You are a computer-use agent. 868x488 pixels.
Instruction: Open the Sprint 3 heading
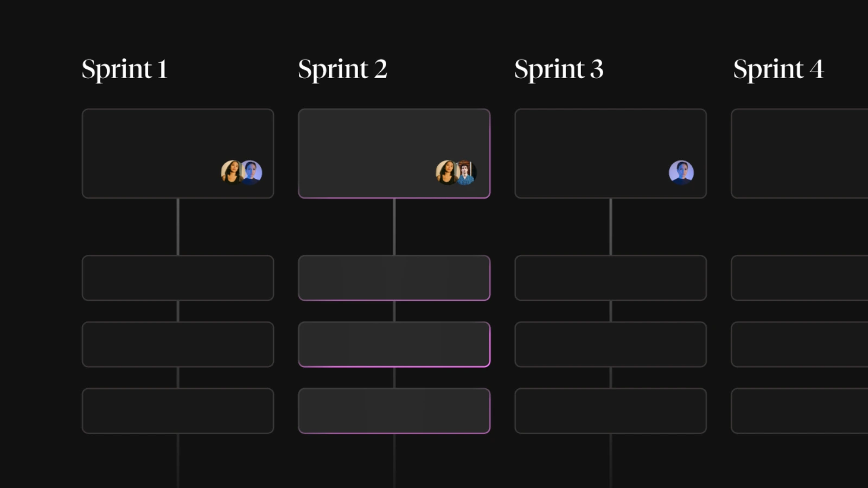click(x=559, y=70)
